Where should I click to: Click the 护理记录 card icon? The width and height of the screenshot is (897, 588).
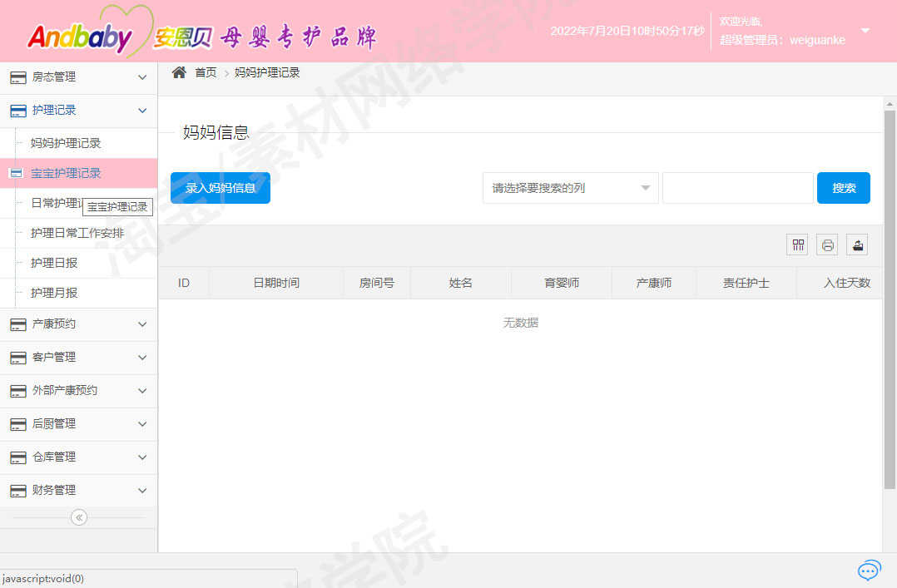click(18, 111)
